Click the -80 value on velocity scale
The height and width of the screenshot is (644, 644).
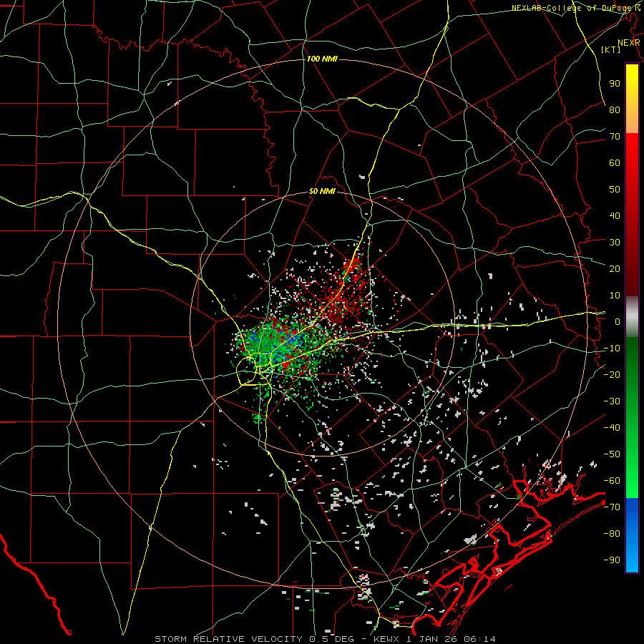612,534
